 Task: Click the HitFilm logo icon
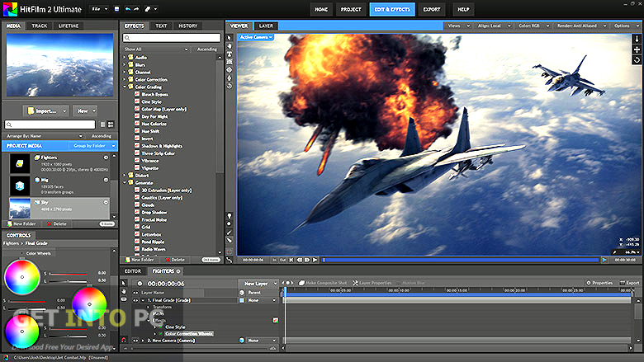click(10, 9)
